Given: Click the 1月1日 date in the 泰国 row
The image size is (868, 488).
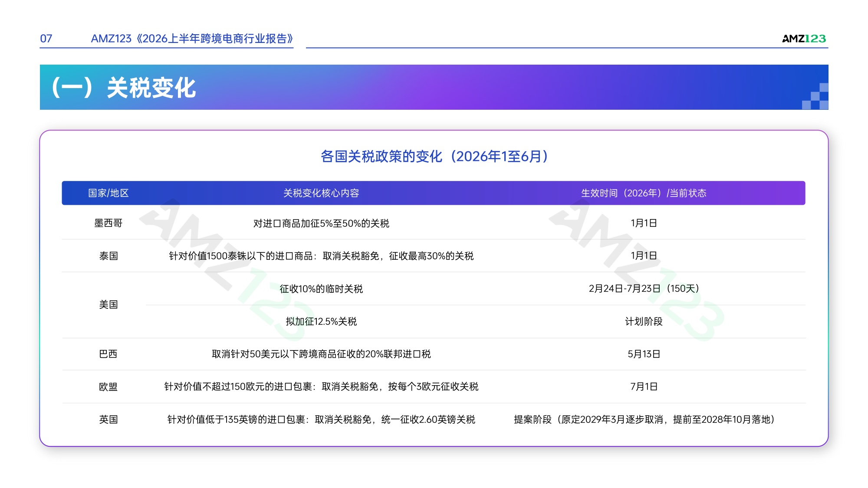Looking at the screenshot, I should (644, 255).
